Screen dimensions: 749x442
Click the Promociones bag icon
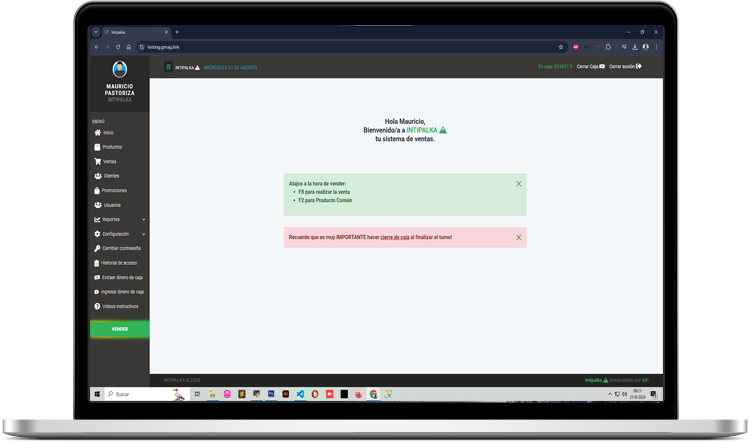coord(97,190)
